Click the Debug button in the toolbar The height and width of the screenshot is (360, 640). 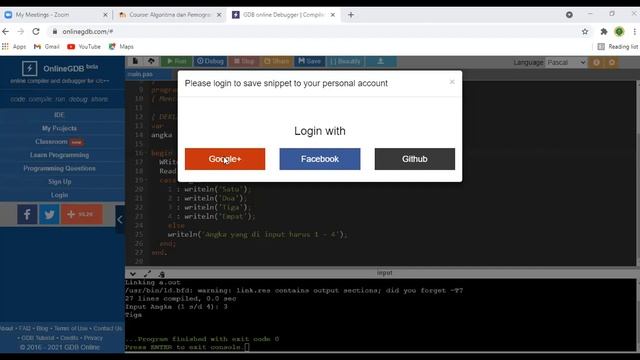[x=211, y=61]
